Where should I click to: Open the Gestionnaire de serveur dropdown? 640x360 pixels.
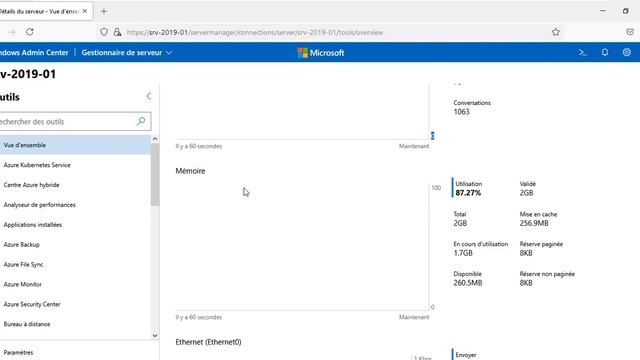click(127, 53)
